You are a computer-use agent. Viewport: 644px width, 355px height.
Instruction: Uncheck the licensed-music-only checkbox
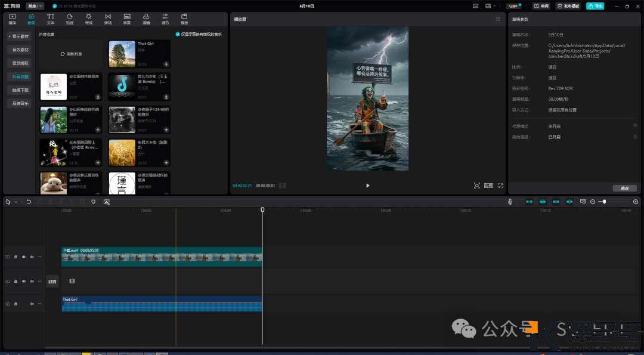[x=178, y=35]
